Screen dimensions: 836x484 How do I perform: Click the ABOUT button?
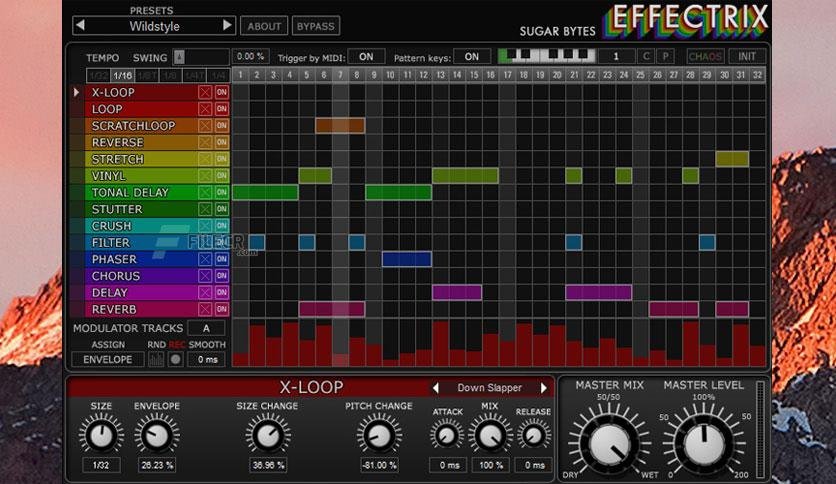pyautogui.click(x=264, y=26)
